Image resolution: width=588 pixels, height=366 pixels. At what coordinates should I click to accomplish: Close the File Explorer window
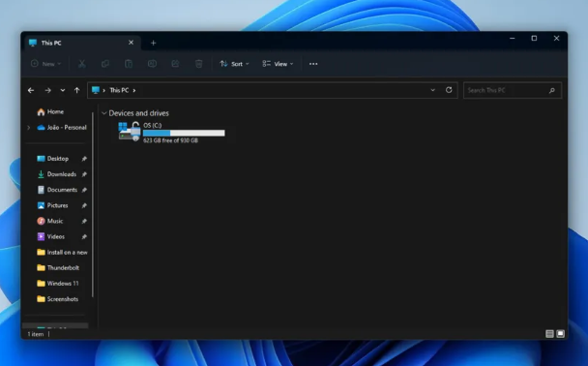pyautogui.click(x=556, y=39)
